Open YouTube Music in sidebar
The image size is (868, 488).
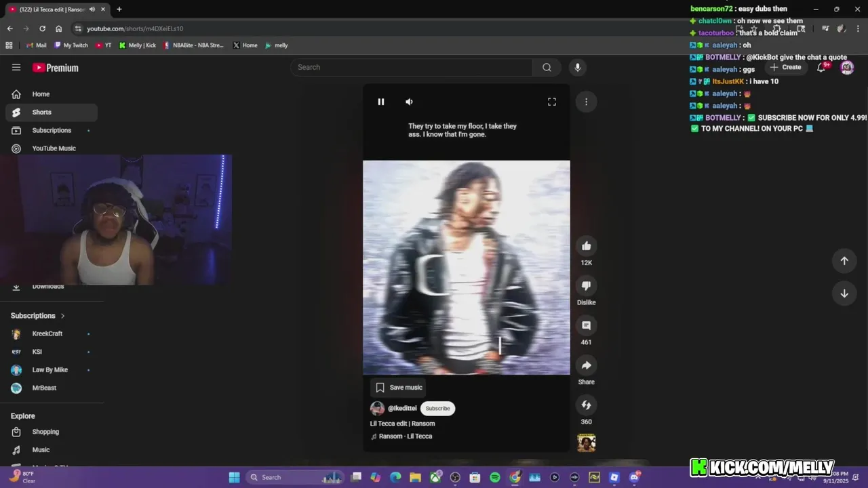52,148
